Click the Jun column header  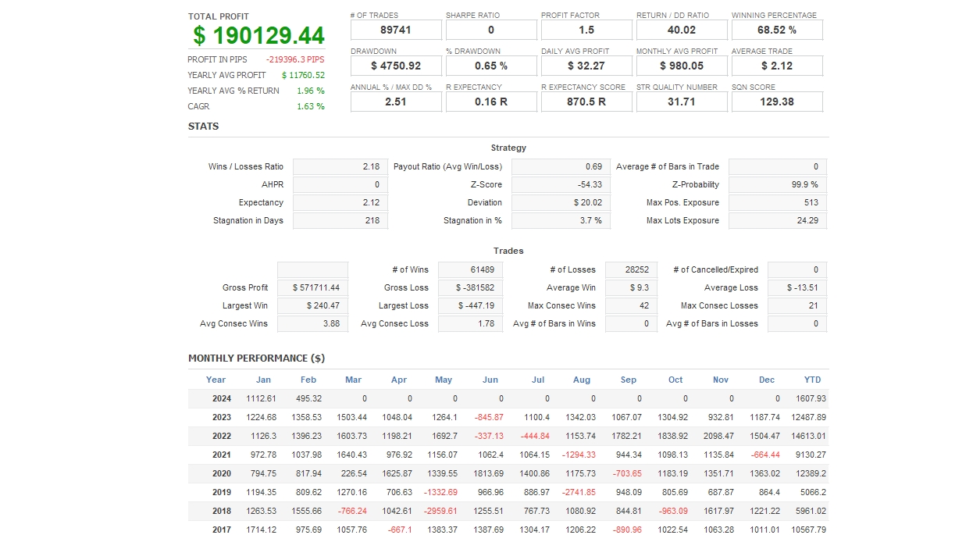tap(490, 380)
